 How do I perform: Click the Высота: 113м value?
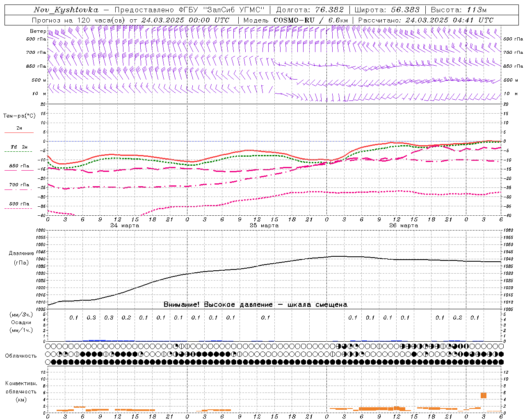[458, 10]
